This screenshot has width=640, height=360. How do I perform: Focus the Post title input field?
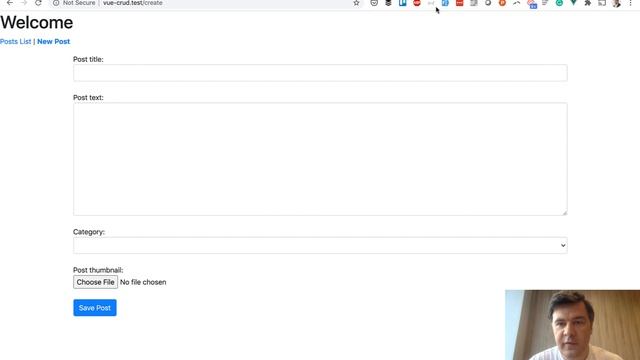[x=320, y=73]
